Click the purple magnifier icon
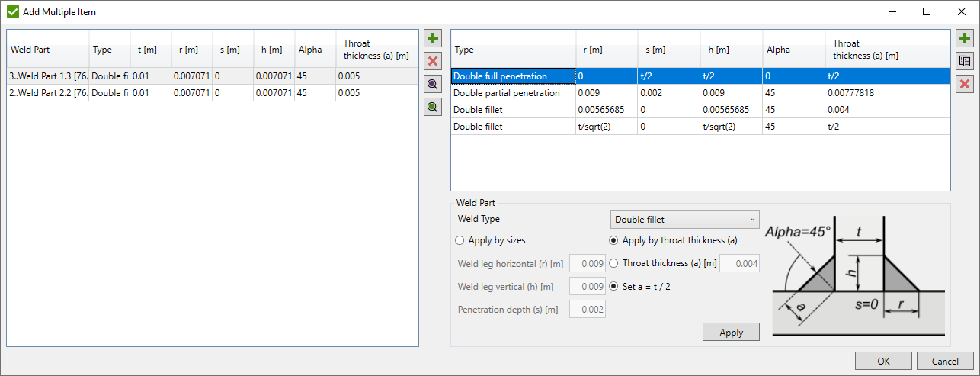The height and width of the screenshot is (376, 980). pyautogui.click(x=433, y=85)
